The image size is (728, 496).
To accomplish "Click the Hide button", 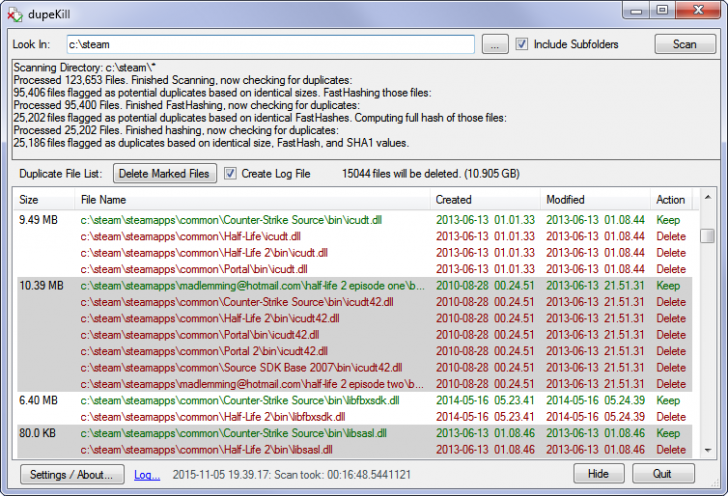I will click(x=598, y=474).
